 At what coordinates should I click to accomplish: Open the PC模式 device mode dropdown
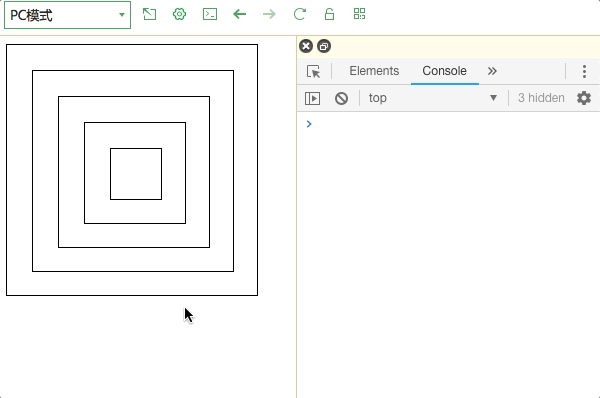(67, 15)
